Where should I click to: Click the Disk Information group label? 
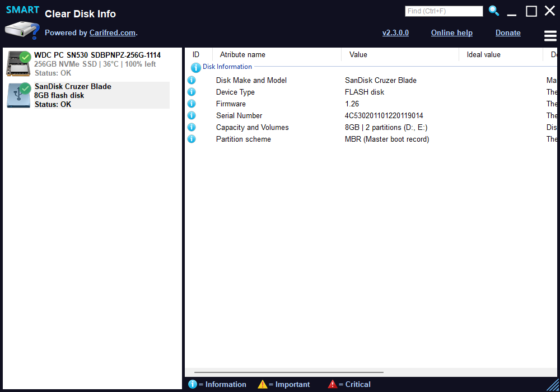point(227,67)
